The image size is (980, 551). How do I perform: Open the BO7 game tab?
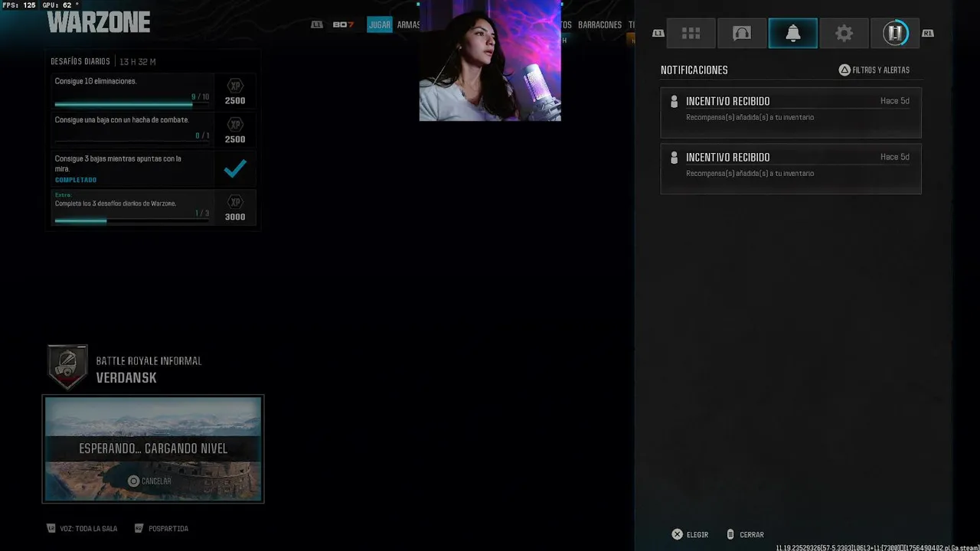point(344,24)
